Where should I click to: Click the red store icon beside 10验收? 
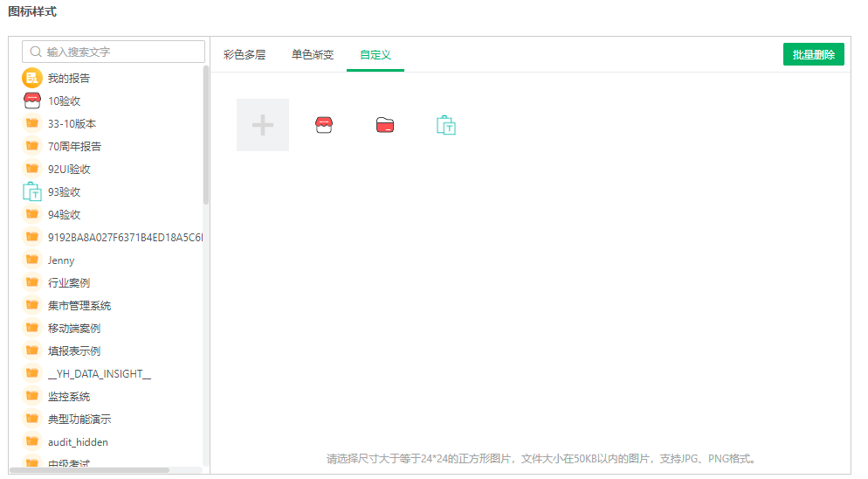32,101
